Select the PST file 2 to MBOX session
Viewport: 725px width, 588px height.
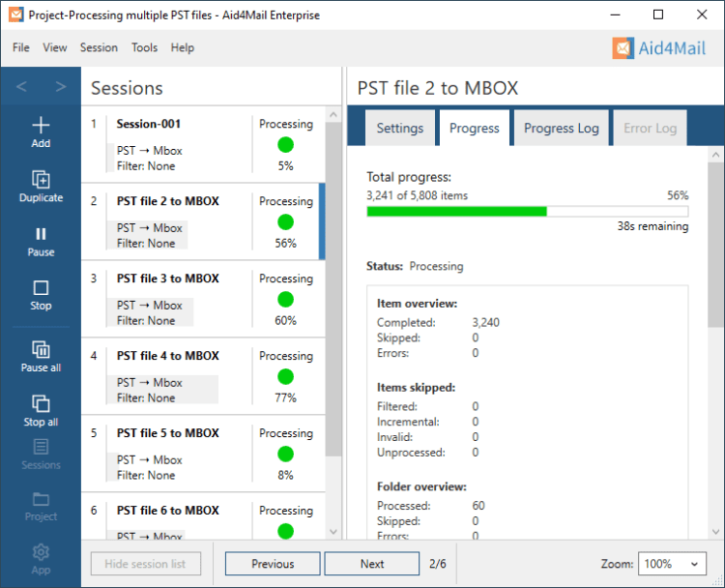tap(203, 221)
